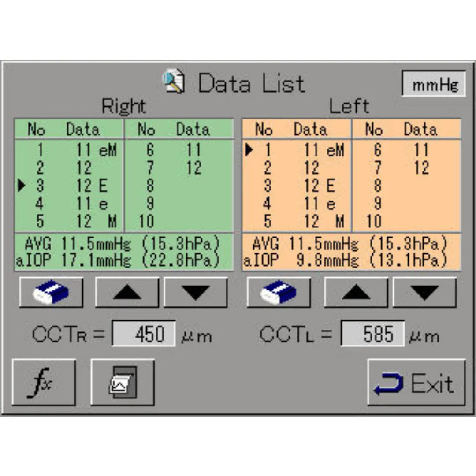Edit the CCT Right value field 450
The height and width of the screenshot is (476, 476).
coord(144,334)
